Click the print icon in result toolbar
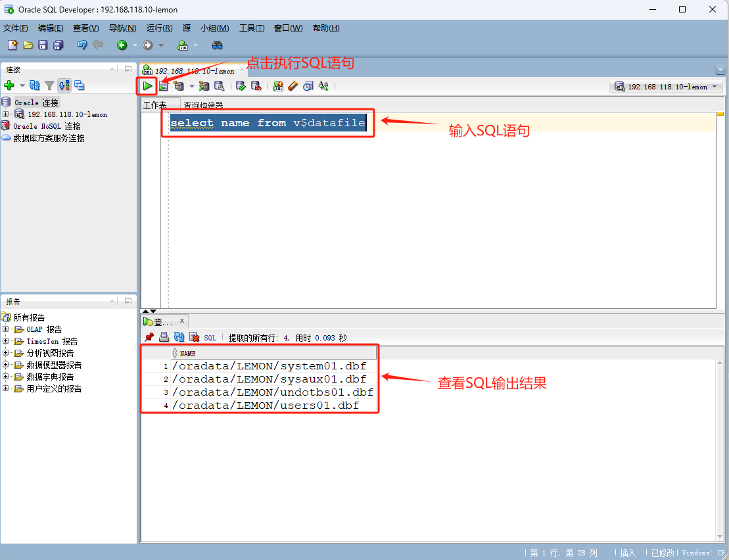This screenshot has width=729, height=560. click(164, 337)
